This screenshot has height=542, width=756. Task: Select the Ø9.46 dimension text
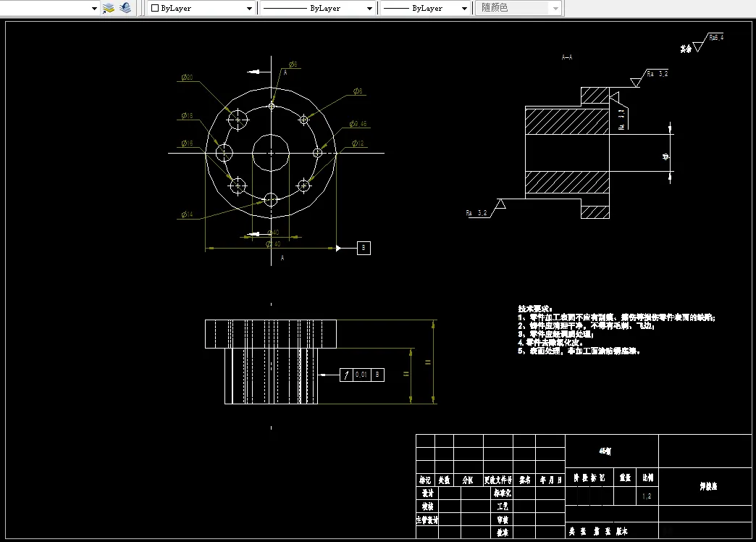358,124
